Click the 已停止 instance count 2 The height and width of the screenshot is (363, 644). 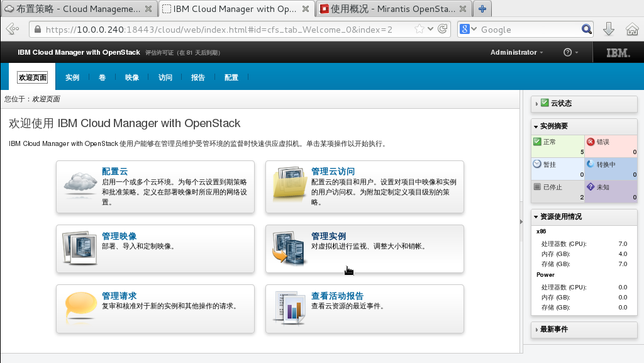(582, 197)
